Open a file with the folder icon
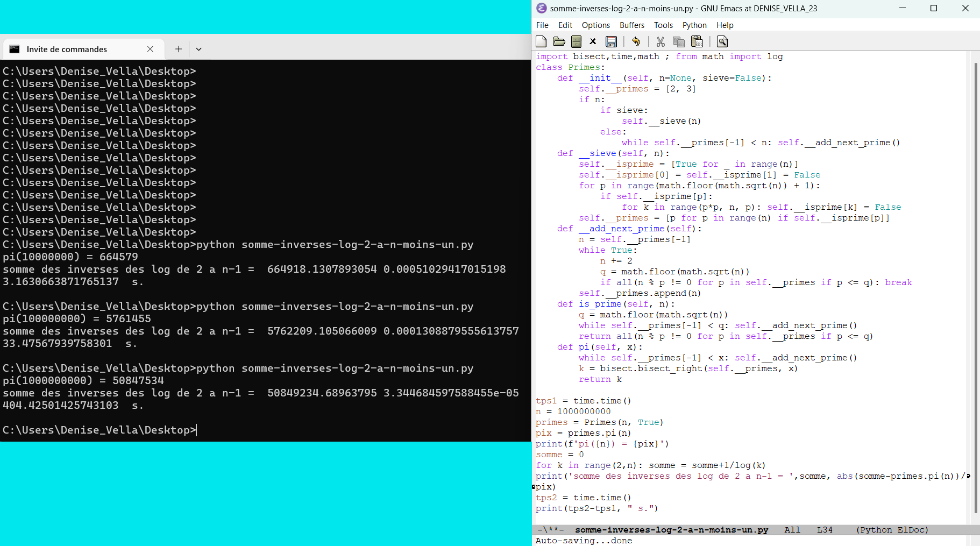The width and height of the screenshot is (980, 546). tap(559, 41)
